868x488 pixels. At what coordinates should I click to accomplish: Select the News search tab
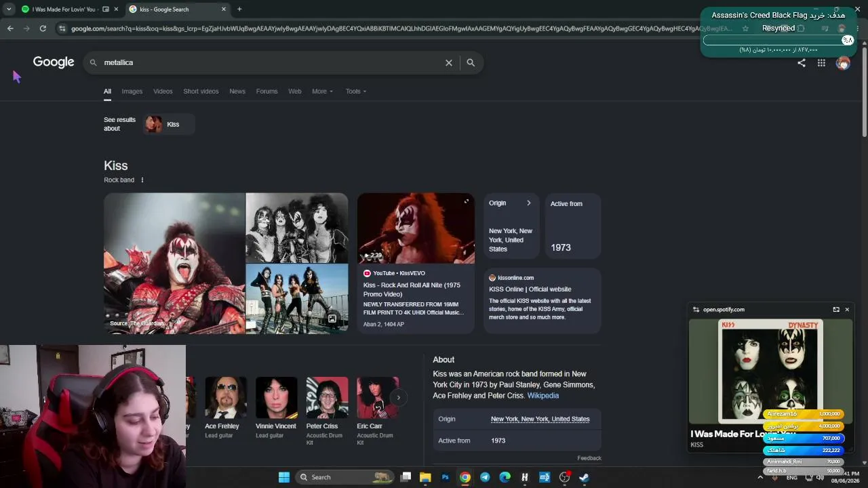tap(237, 91)
